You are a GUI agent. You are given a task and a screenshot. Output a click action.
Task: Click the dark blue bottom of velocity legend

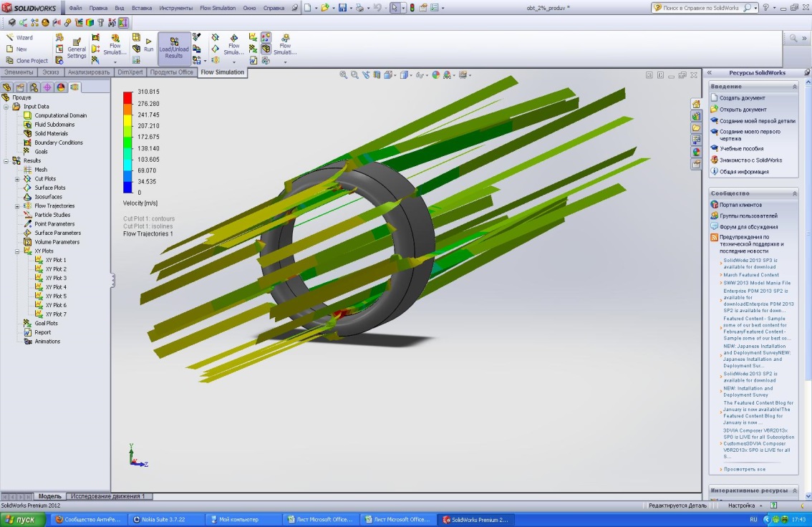coord(127,188)
